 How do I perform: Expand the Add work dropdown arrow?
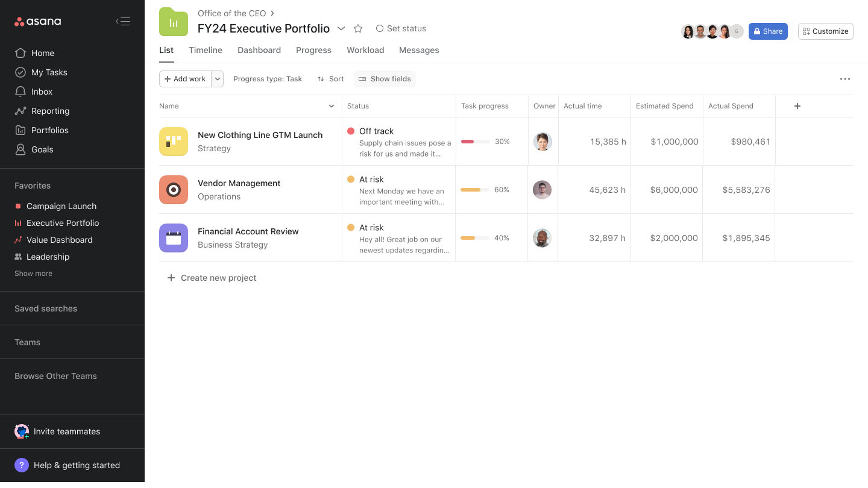tap(218, 79)
